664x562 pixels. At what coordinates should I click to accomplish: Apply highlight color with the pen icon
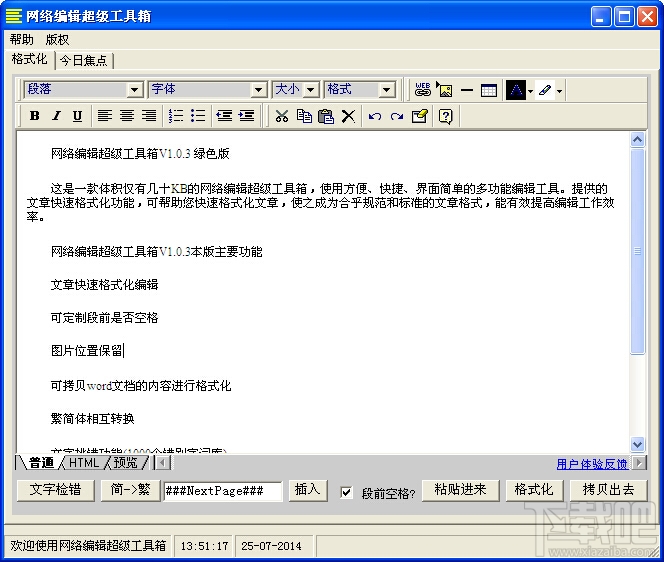coord(545,90)
